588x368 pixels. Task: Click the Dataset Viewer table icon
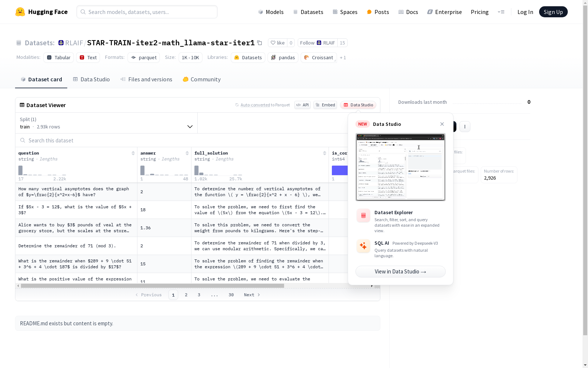[x=22, y=105]
